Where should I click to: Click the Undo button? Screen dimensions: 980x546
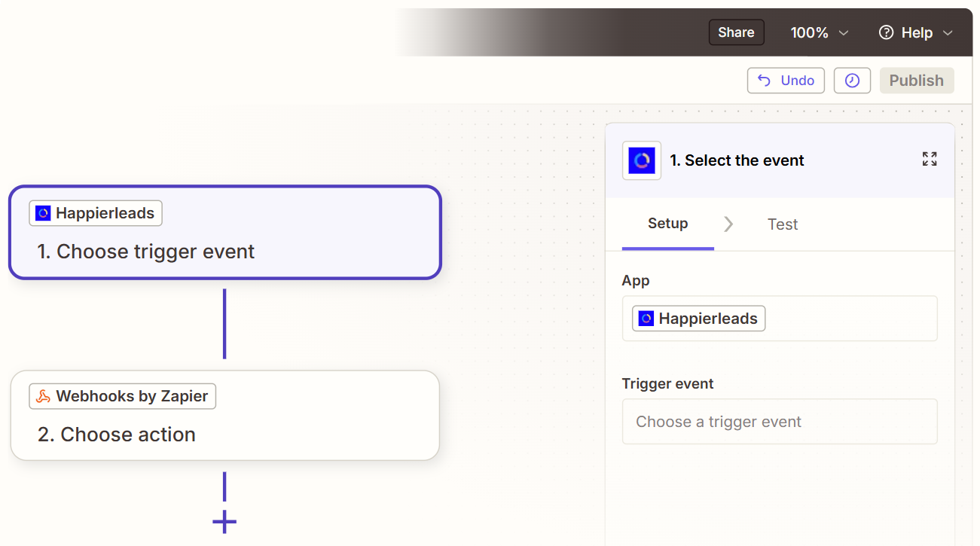(786, 81)
